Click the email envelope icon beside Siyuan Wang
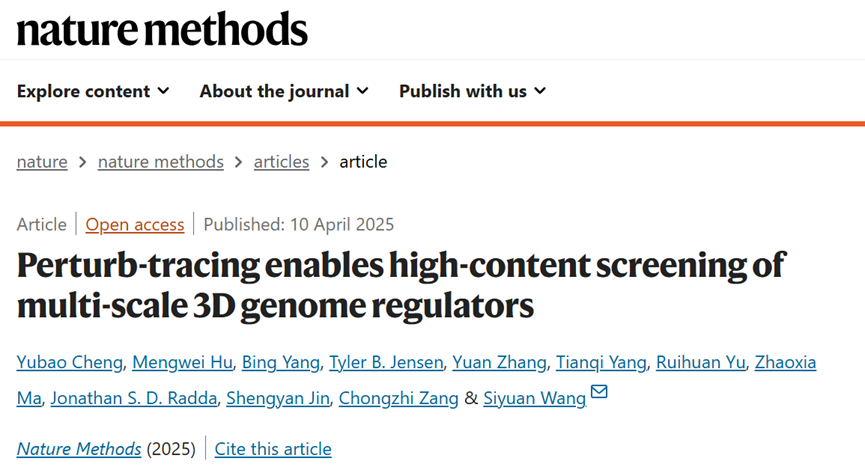 pyautogui.click(x=599, y=392)
